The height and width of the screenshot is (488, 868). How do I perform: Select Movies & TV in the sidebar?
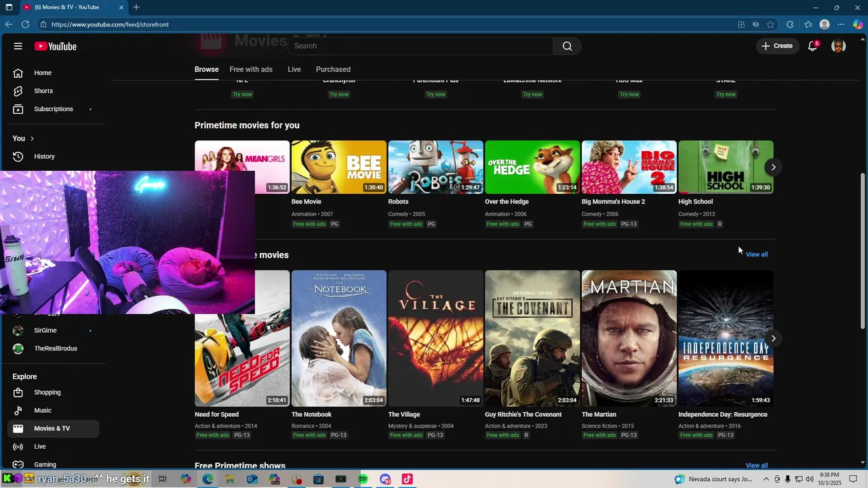(x=53, y=428)
